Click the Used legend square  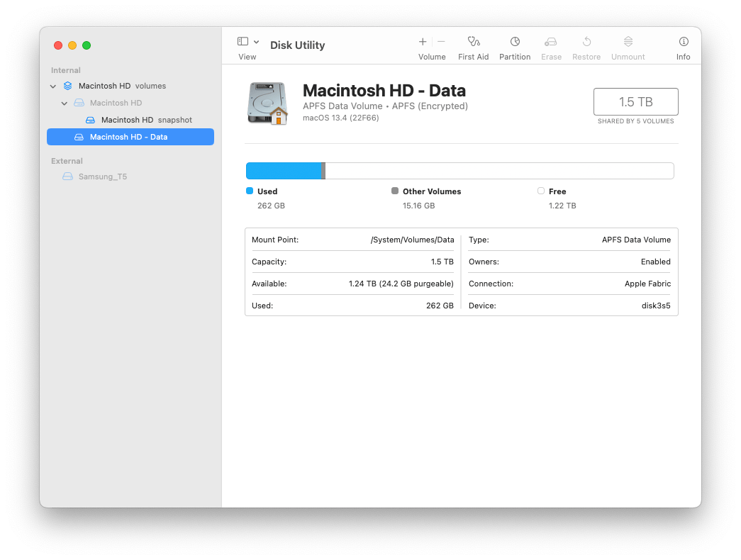[x=250, y=191]
